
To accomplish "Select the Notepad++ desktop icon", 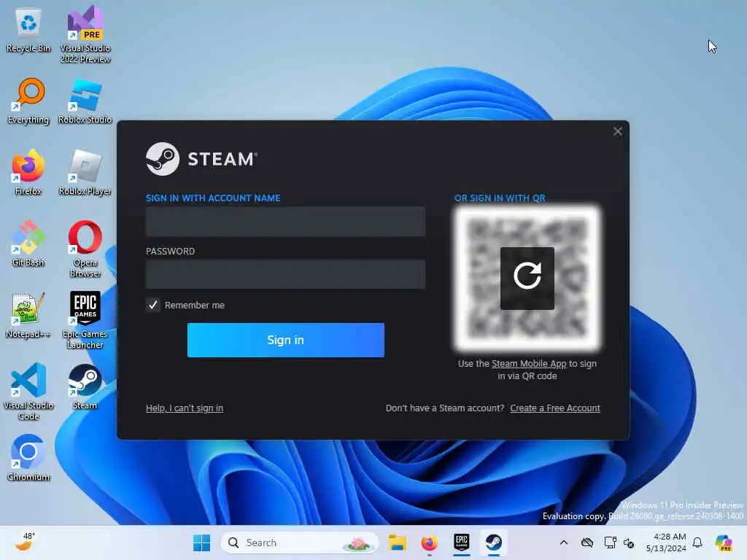I will 28,316.
